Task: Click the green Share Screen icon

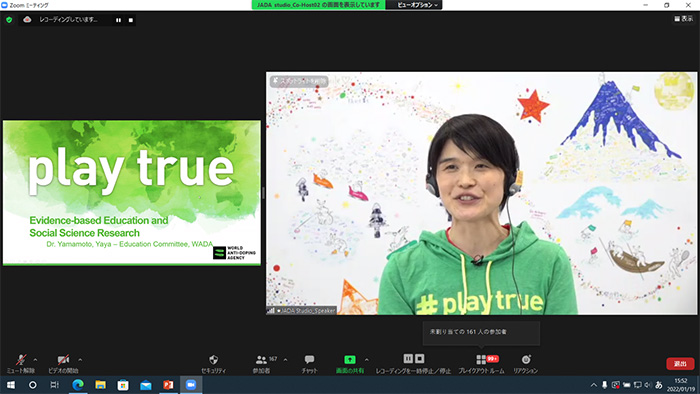Action: (x=350, y=359)
